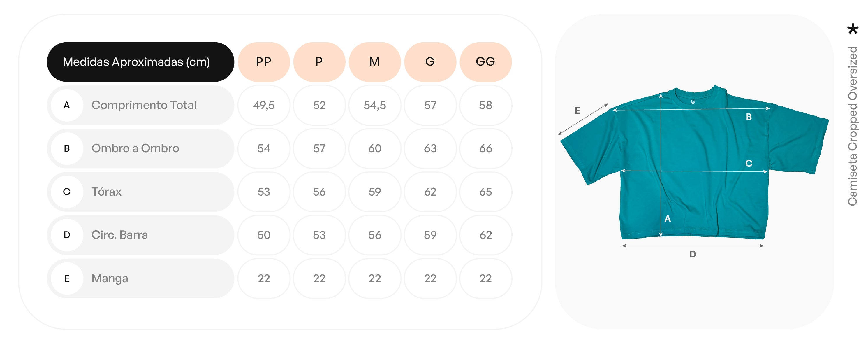Select the PP size header

(x=263, y=62)
